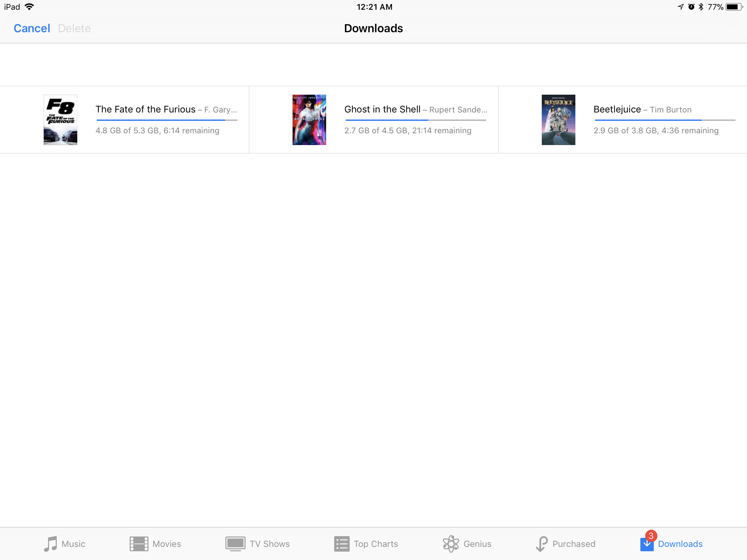Open the Music tab
Viewport: 747px width, 560px height.
coord(64,544)
